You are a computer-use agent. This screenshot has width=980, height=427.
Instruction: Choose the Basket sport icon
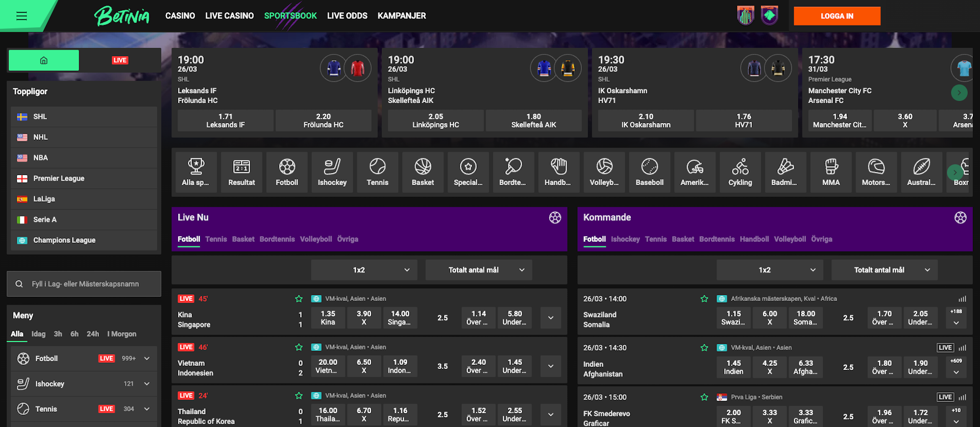click(423, 172)
